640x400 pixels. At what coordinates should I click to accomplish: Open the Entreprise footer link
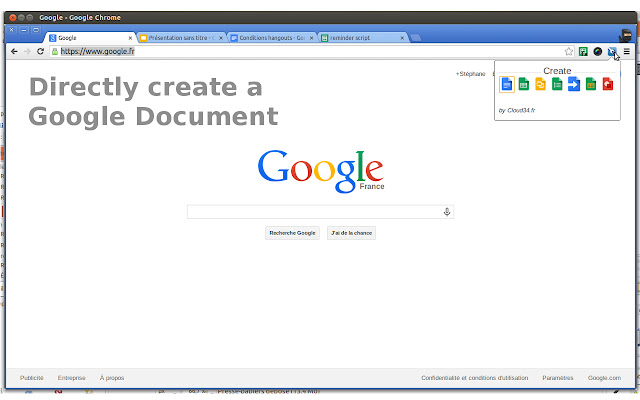(x=71, y=378)
